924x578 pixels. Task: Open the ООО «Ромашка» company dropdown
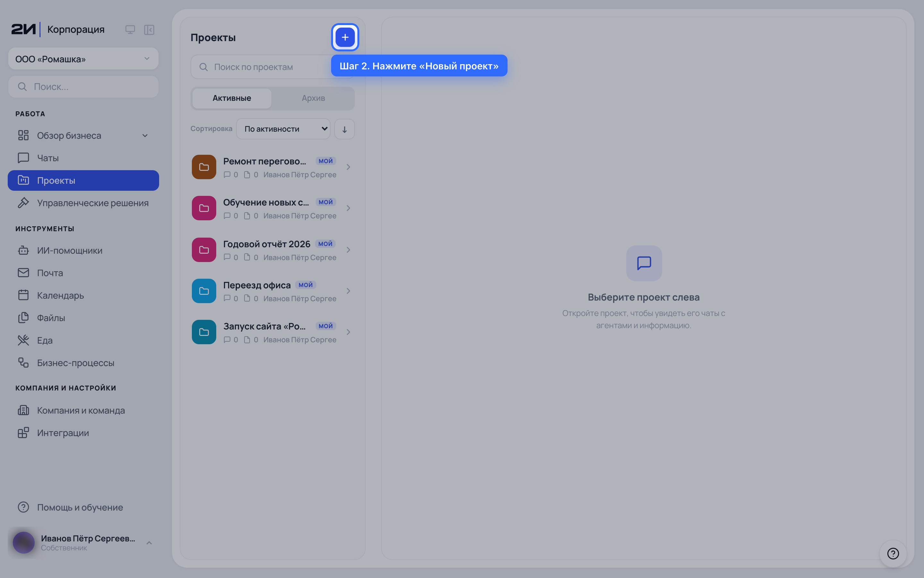click(83, 59)
